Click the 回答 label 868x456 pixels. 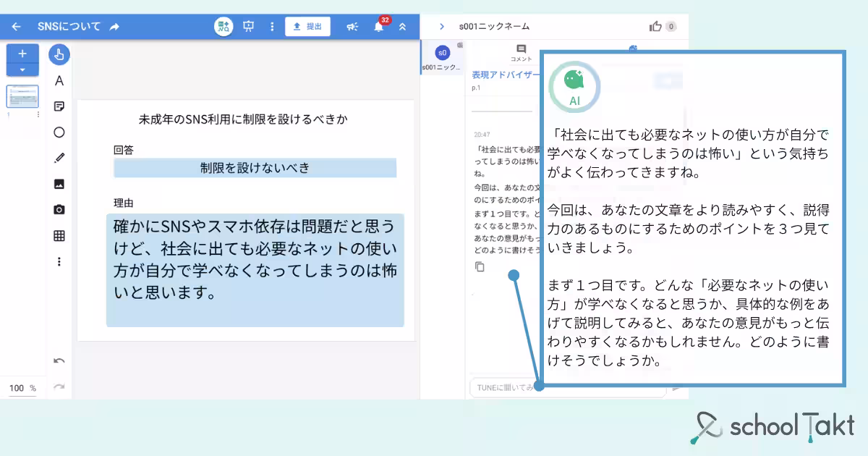click(x=124, y=150)
